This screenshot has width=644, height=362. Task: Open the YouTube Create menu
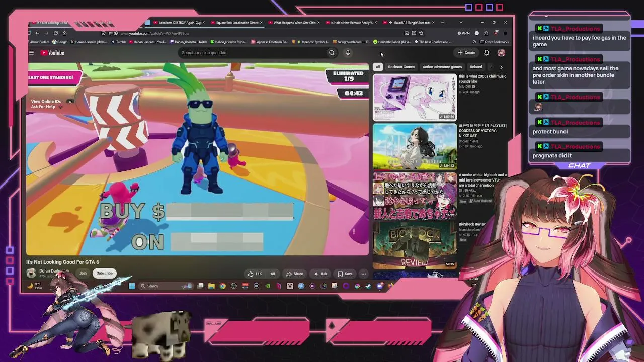pos(467,53)
